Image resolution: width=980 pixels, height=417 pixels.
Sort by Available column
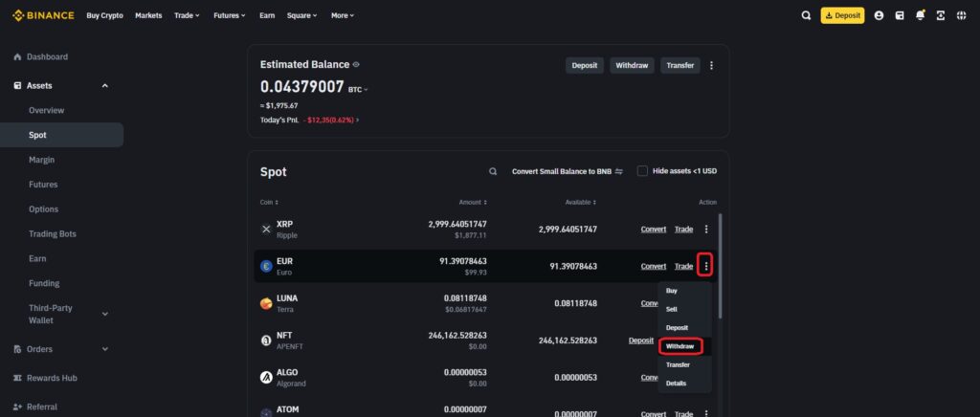tap(579, 202)
